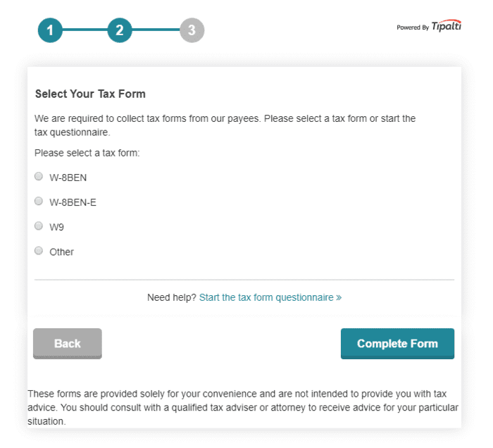Click the W-8BEN-E option label text
This screenshot has height=448, width=493.
(73, 202)
